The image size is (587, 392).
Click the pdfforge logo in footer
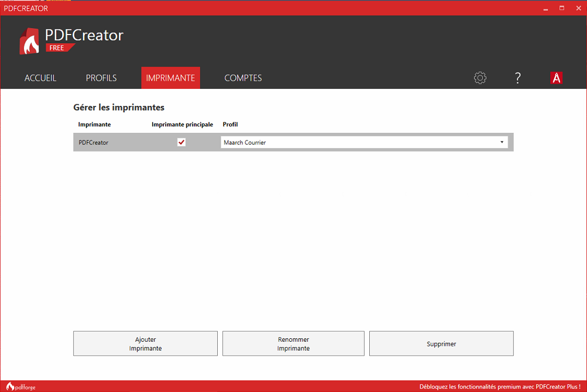point(21,387)
